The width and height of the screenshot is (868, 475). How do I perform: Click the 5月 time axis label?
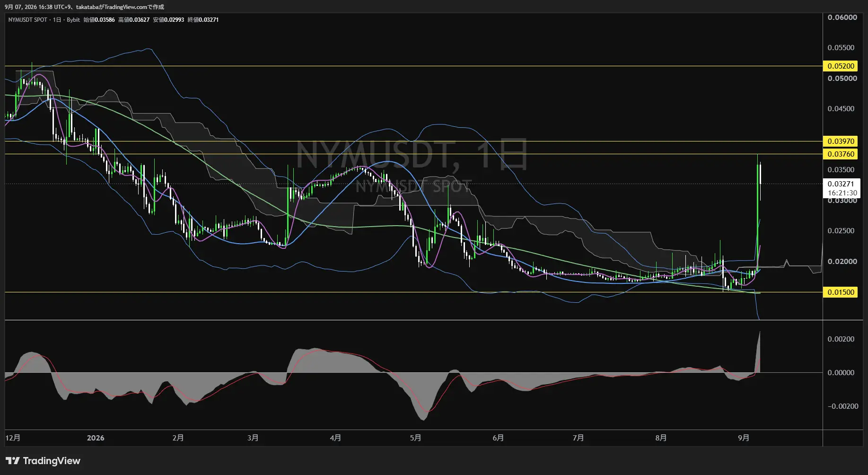[x=415, y=438]
